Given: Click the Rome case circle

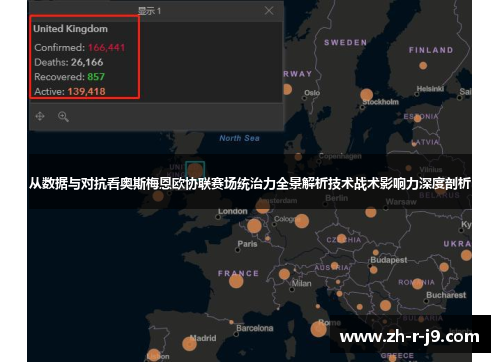Looking at the screenshot, I should [318, 329].
